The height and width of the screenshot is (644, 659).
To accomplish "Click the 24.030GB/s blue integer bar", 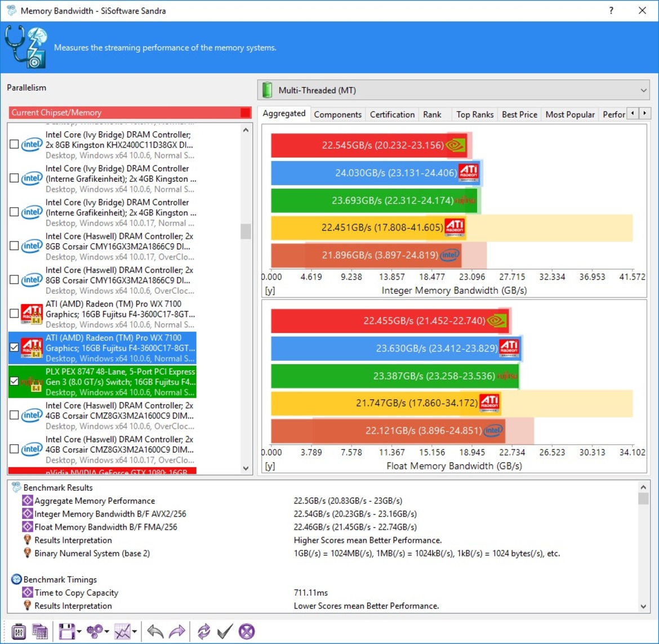I will pos(375,173).
